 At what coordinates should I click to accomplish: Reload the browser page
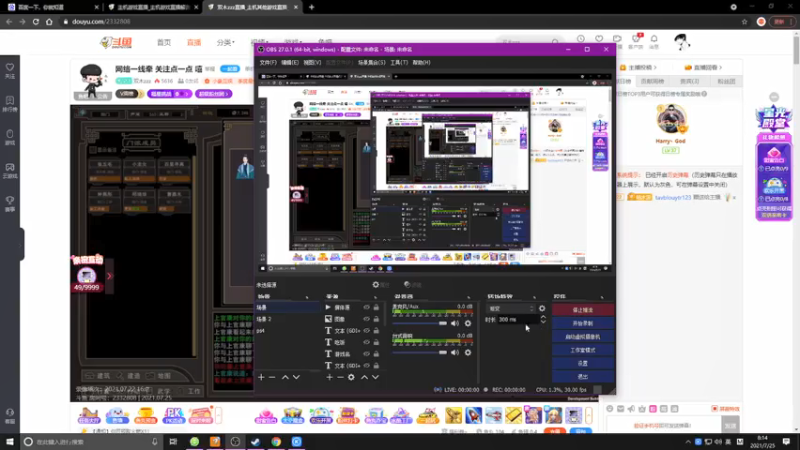point(36,21)
